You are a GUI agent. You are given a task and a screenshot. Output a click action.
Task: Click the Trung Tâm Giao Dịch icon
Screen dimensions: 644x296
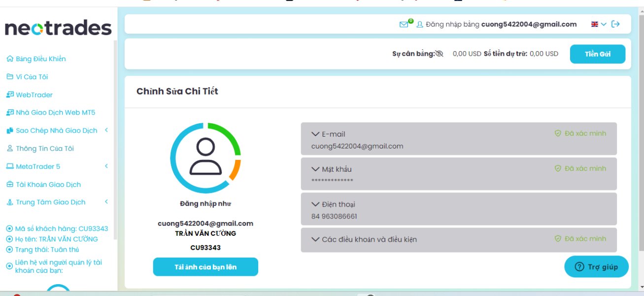click(9, 202)
